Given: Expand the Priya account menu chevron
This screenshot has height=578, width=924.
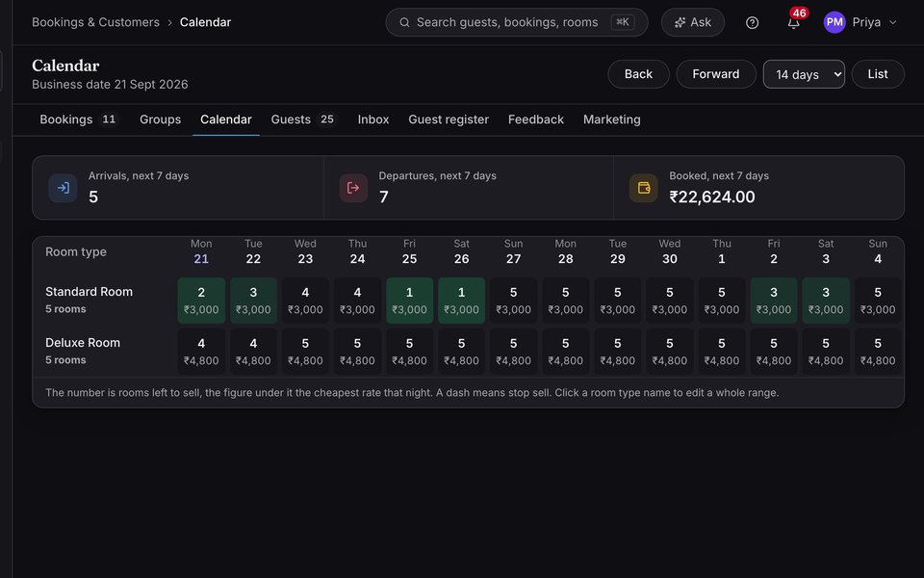Looking at the screenshot, I should click(893, 22).
